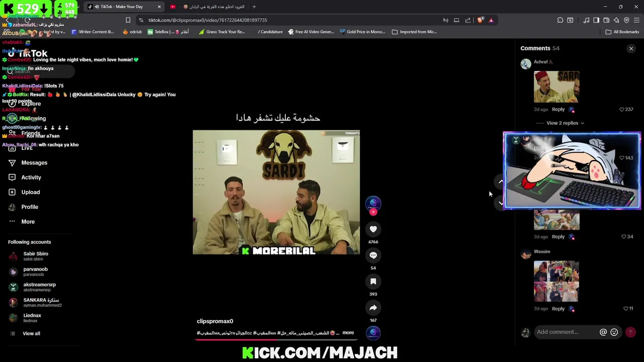The width and height of the screenshot is (644, 362).
Task: Like Achraf's comment with 237 likes
Action: [x=622, y=109]
